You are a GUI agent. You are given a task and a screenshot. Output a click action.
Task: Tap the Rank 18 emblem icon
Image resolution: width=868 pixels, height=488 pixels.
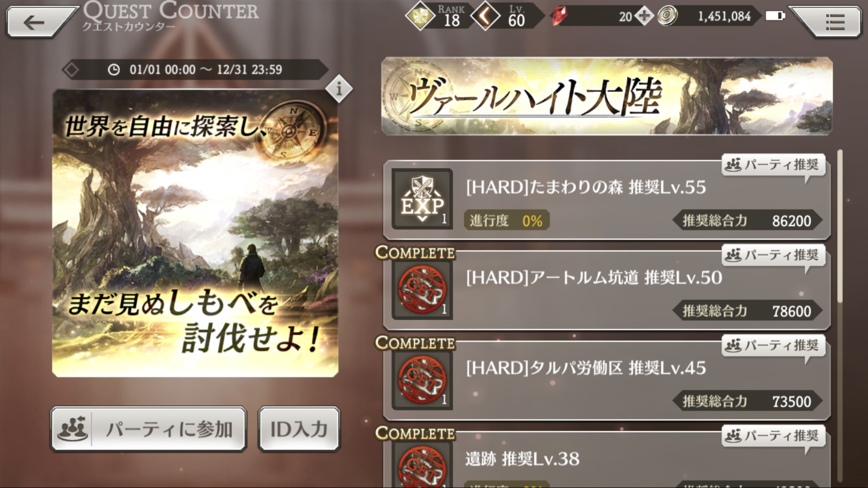420,17
